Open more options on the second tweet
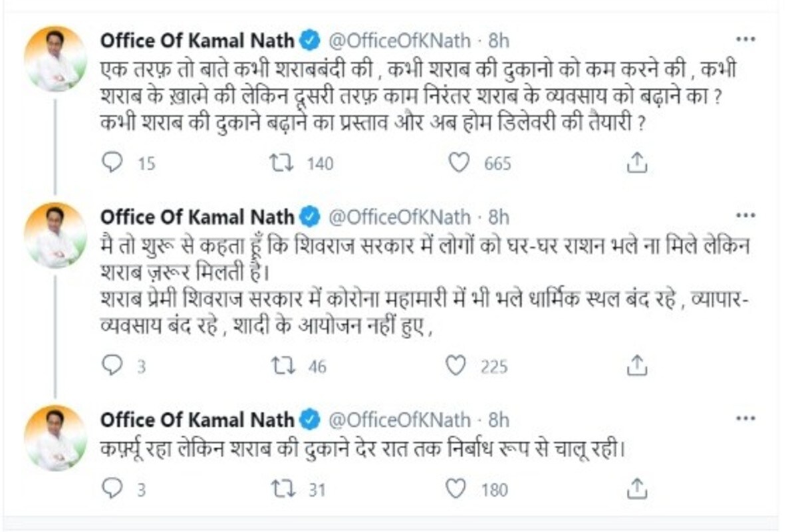Viewport: 798px width, 532px height. (746, 216)
